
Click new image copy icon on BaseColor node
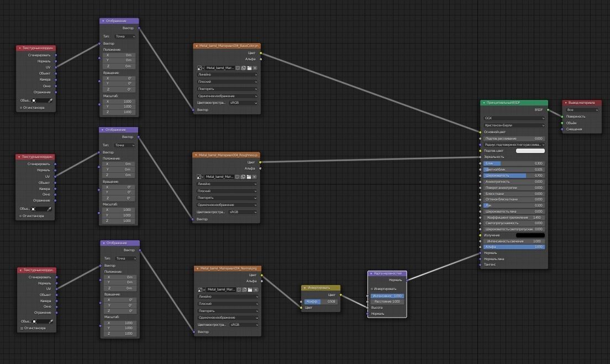click(244, 68)
